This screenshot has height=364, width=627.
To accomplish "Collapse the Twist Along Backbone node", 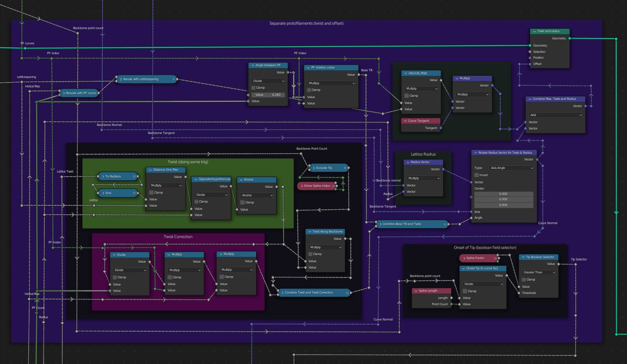I will coord(309,232).
